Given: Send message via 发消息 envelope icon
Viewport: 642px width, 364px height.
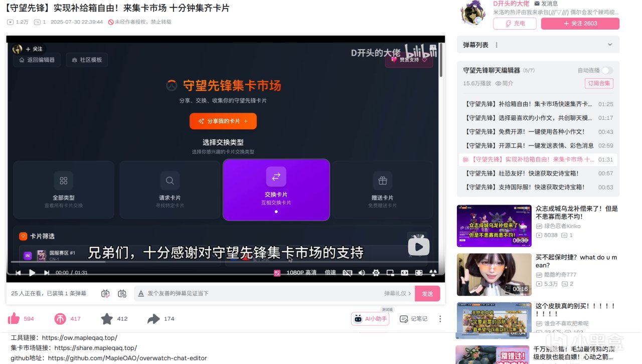Looking at the screenshot, I should point(537,4).
